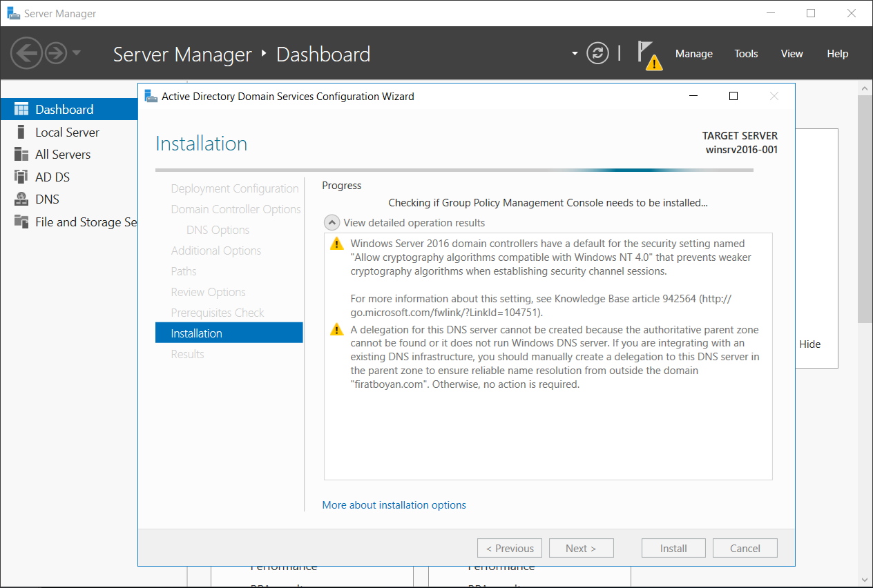Click the Dashboard grid icon in sidebar
Image resolution: width=873 pixels, height=588 pixels.
pyautogui.click(x=21, y=110)
